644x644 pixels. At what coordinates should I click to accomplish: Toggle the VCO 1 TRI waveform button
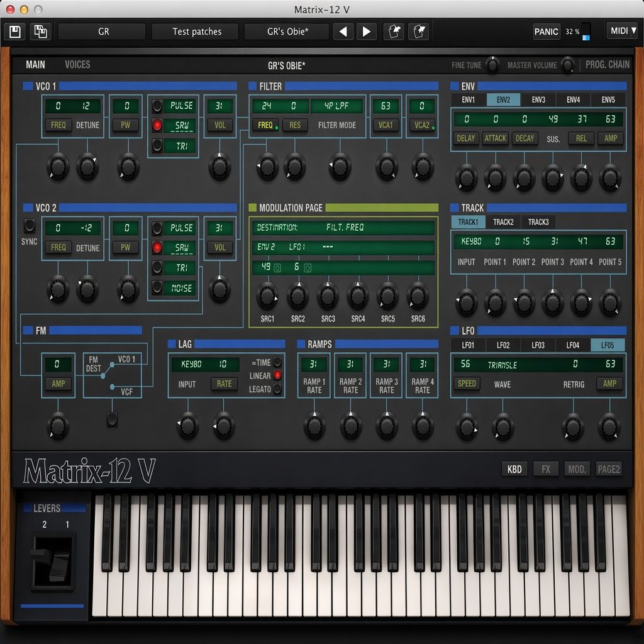pyautogui.click(x=157, y=145)
